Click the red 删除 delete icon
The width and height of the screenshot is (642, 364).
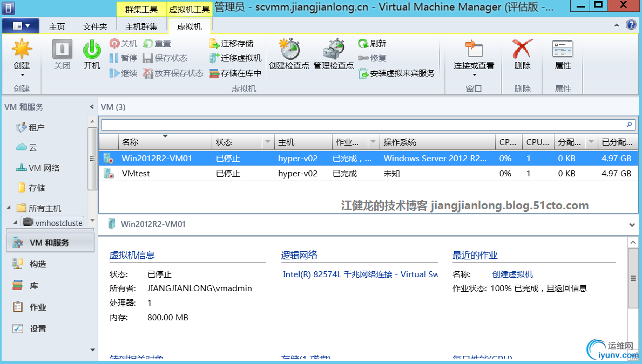pyautogui.click(x=523, y=49)
